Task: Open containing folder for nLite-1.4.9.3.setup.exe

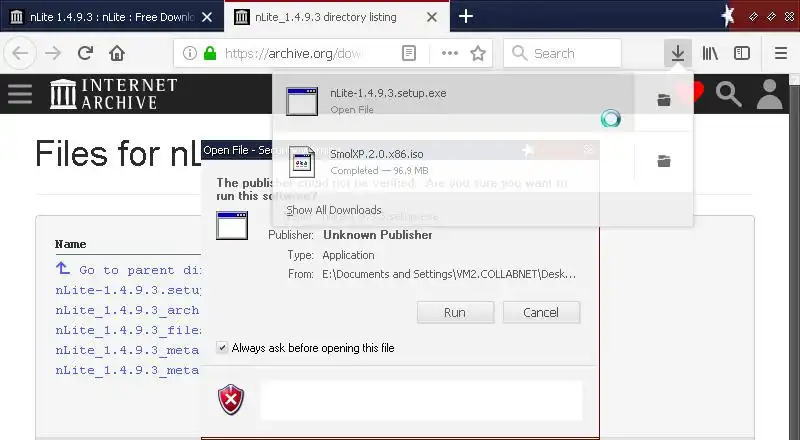Action: pyautogui.click(x=664, y=100)
